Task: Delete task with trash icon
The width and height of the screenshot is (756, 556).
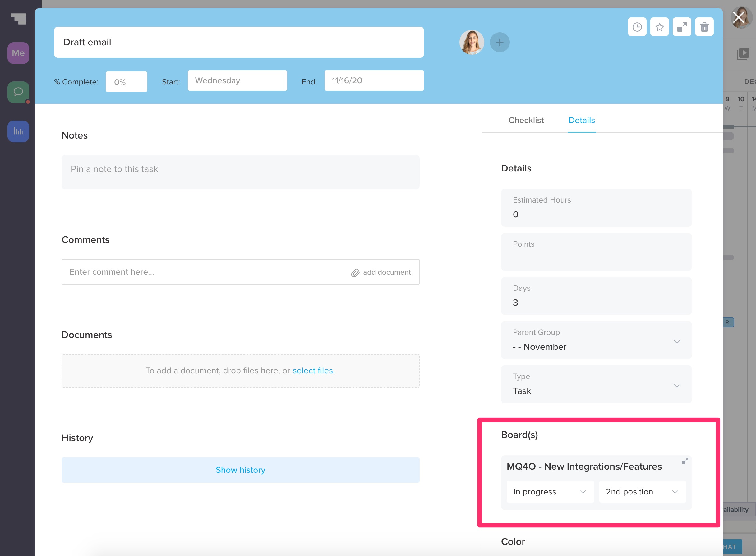Action: coord(704,27)
